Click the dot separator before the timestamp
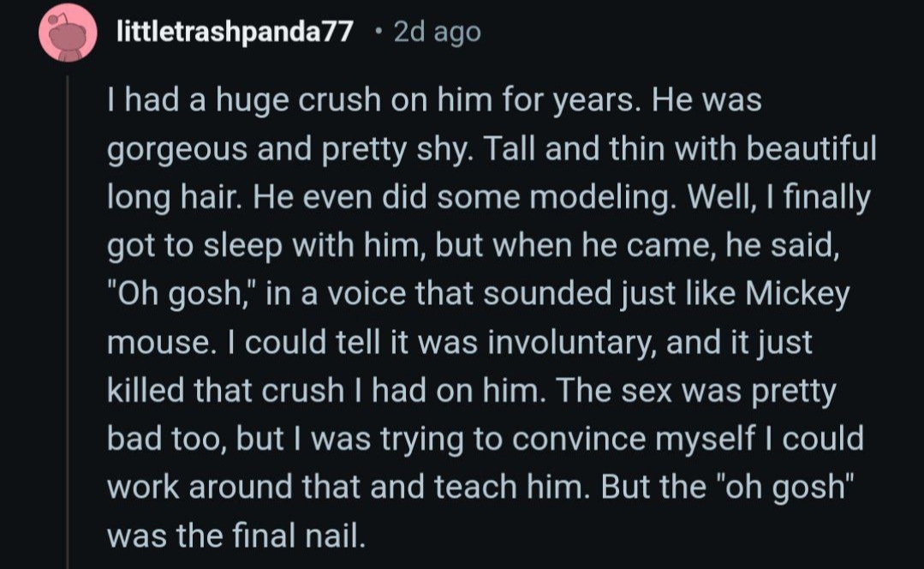Viewport: 924px width, 569px height. [378, 31]
